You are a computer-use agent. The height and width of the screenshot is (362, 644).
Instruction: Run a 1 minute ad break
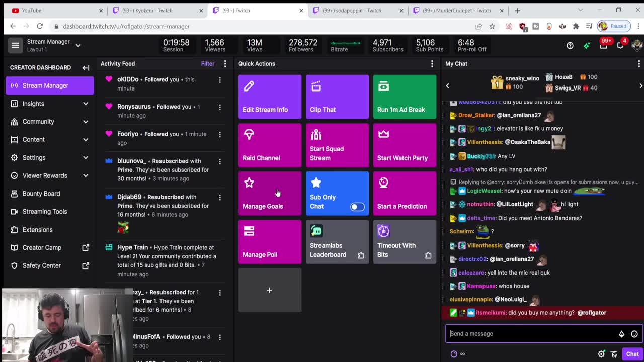click(405, 97)
